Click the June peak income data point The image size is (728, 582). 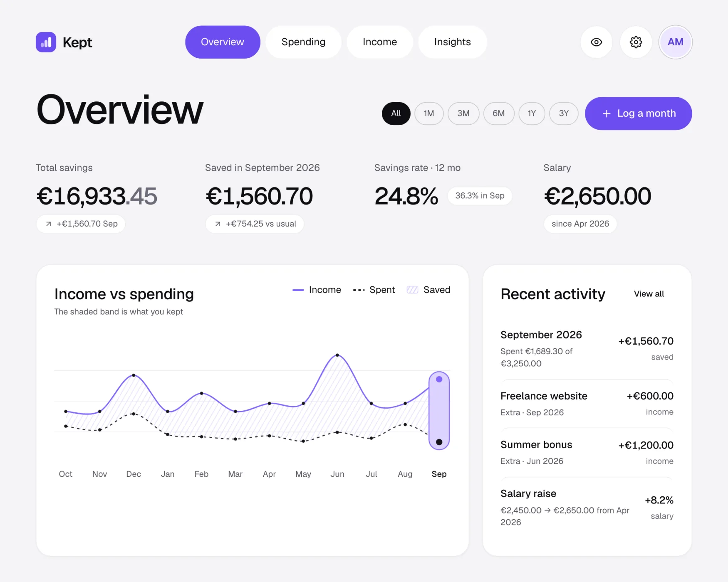click(x=337, y=355)
